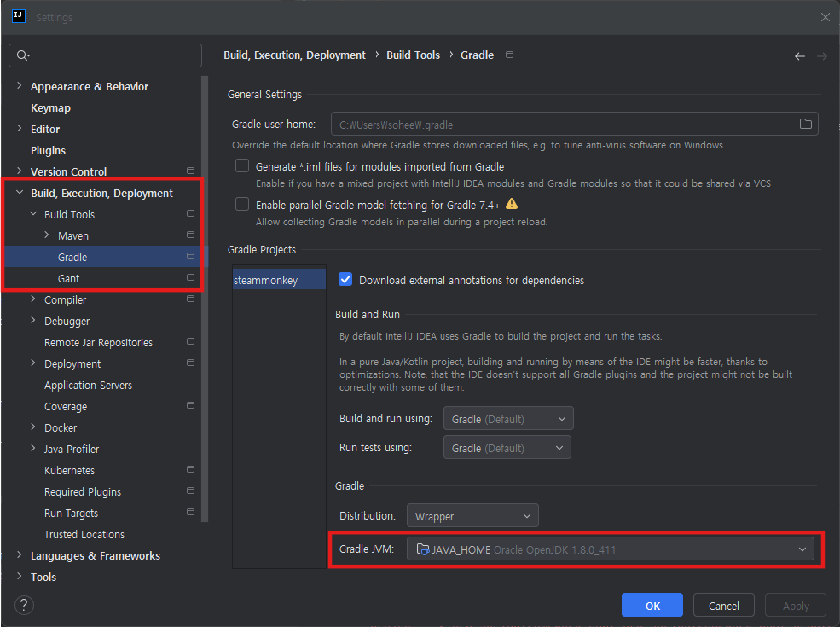Screen dimensions: 840x627
Task: Click the search magnifier icon in settings
Action: coord(23,55)
